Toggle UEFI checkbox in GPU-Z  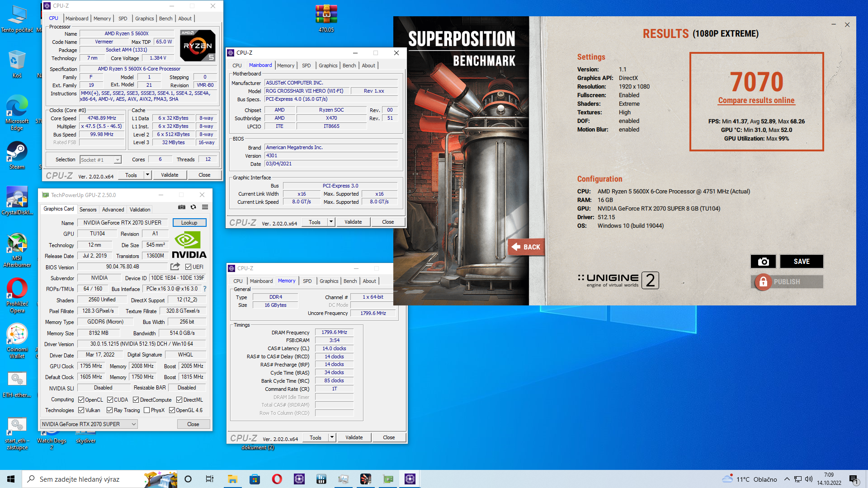click(x=189, y=267)
